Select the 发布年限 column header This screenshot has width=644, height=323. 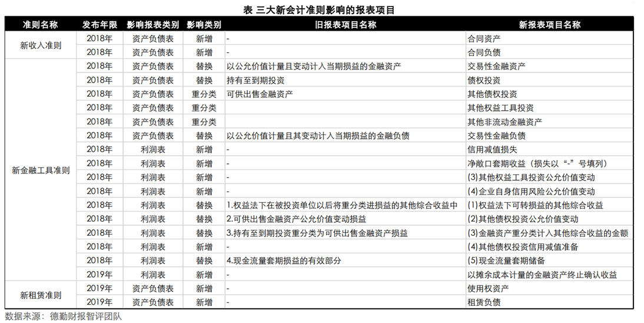pyautogui.click(x=99, y=25)
